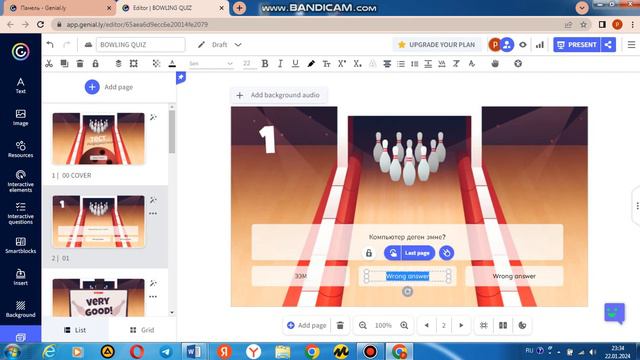Click the copy icon in toolbar
640x360 pixels.
point(64,64)
